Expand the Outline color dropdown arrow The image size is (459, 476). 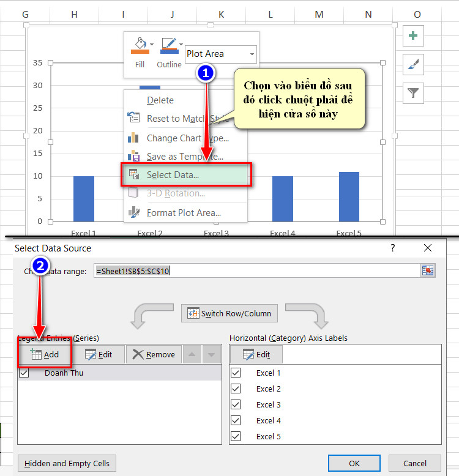coord(181,44)
